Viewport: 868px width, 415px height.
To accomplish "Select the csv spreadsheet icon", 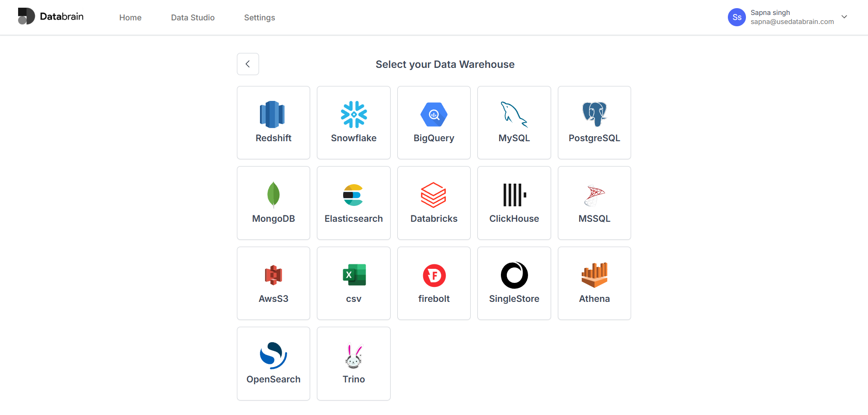I will click(354, 275).
